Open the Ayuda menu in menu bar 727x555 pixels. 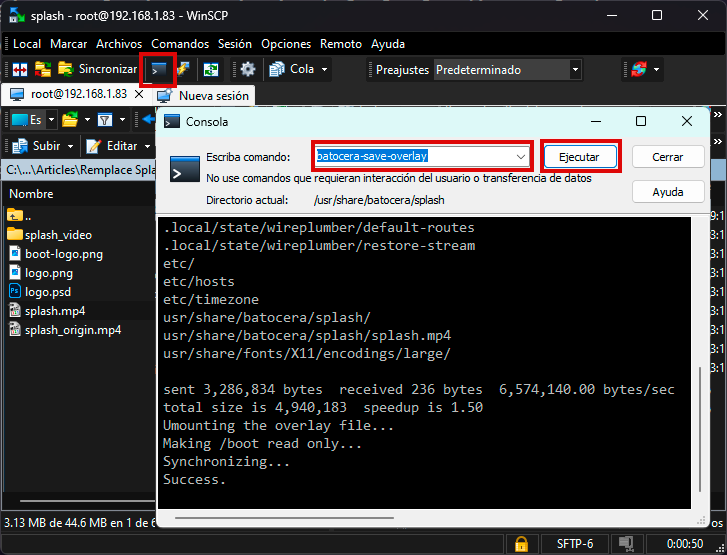388,44
